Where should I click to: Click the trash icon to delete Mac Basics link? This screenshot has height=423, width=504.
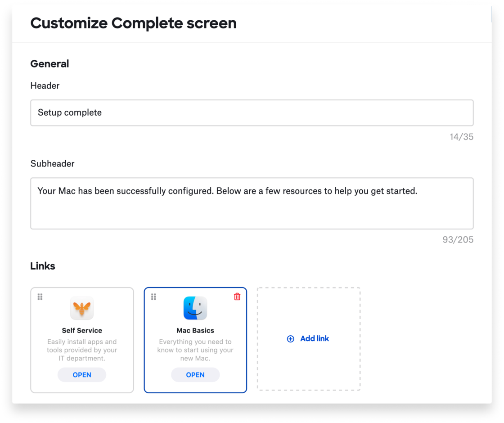point(238,297)
